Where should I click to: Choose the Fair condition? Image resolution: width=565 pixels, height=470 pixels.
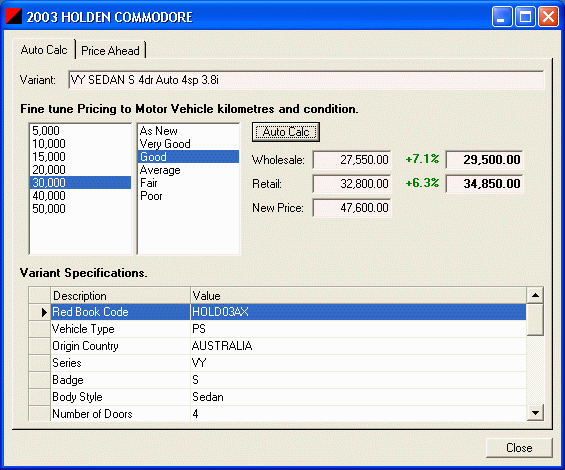point(188,182)
